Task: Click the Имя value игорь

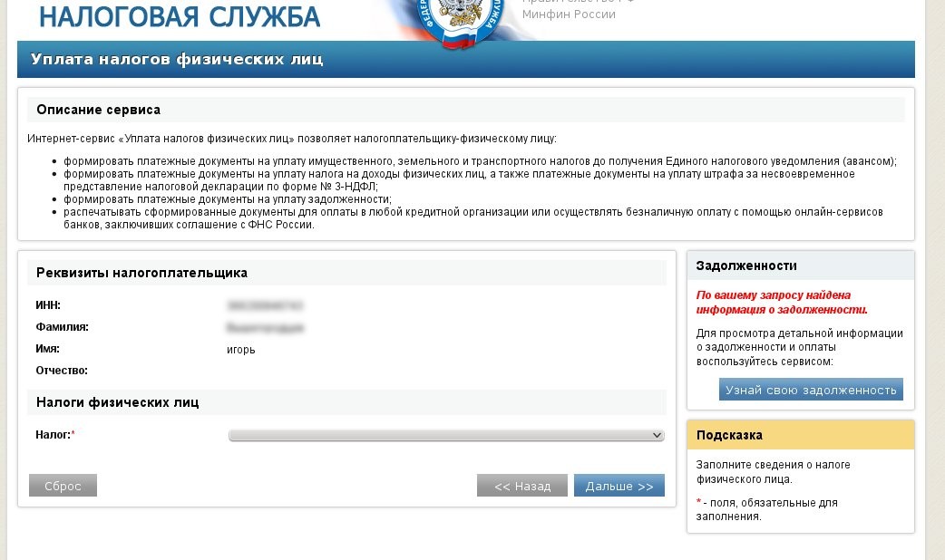Action: [x=241, y=349]
